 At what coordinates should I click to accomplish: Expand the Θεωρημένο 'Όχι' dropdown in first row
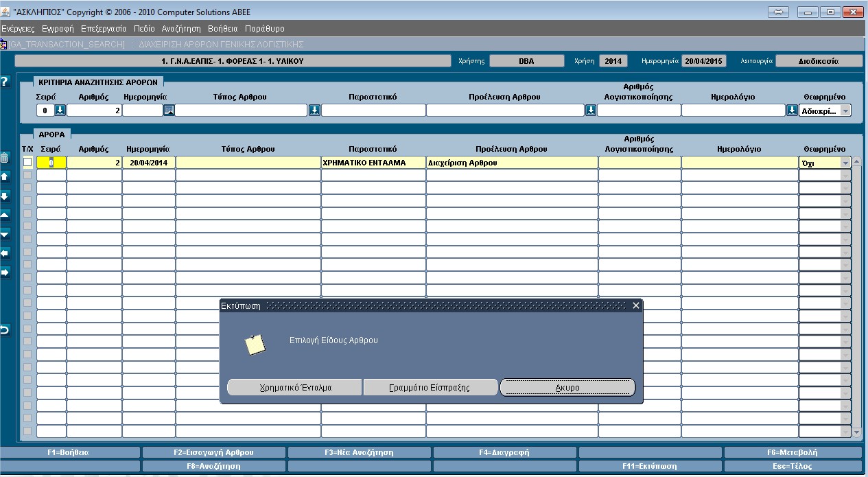[x=845, y=163]
